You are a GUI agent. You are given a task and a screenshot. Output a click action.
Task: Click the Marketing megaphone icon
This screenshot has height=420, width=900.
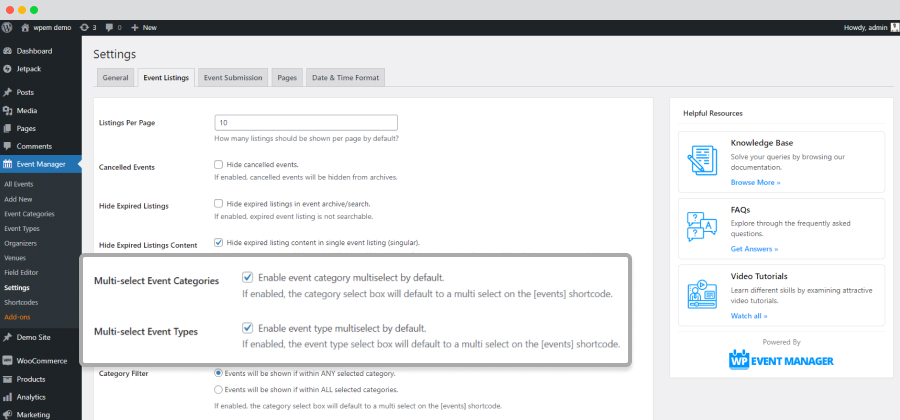pos(7,415)
